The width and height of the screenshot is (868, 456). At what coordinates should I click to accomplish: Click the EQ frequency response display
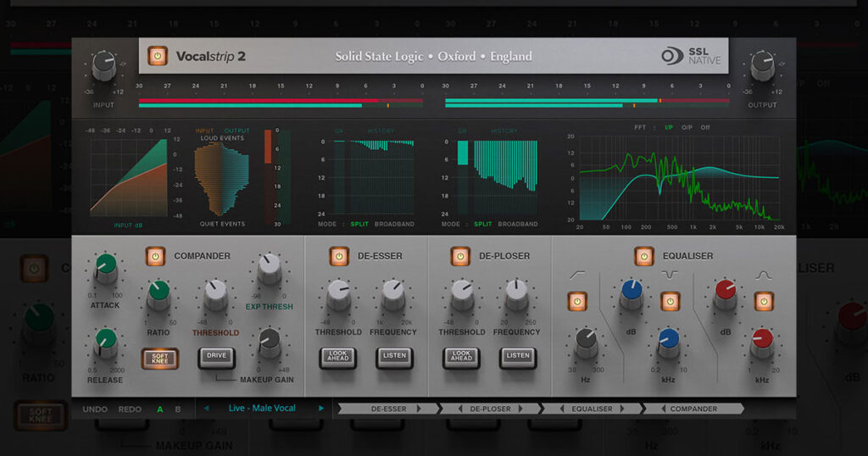click(679, 178)
